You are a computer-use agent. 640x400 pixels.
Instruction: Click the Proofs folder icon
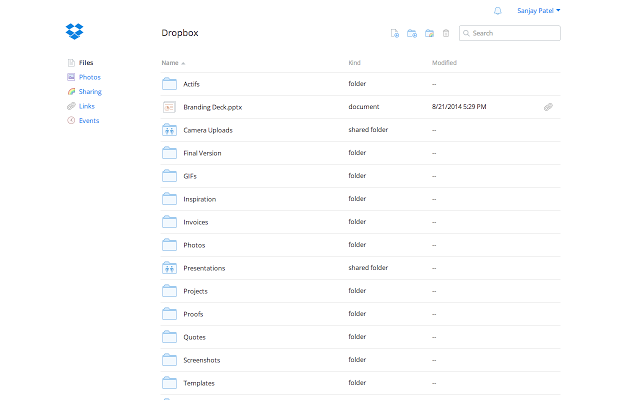coord(169,314)
